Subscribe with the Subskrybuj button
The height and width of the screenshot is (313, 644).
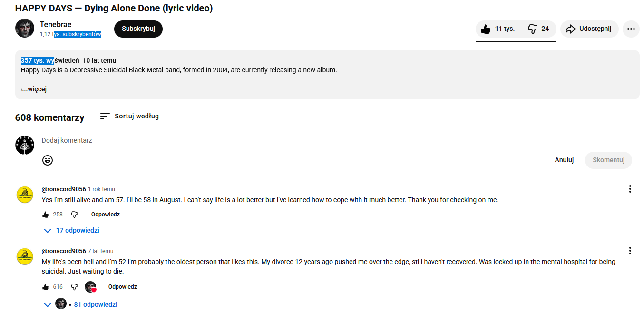point(138,29)
